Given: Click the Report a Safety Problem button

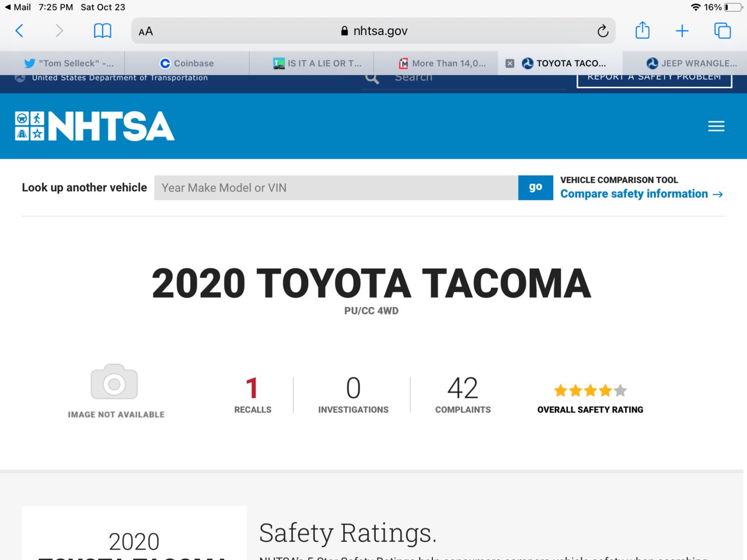Looking at the screenshot, I should [654, 80].
